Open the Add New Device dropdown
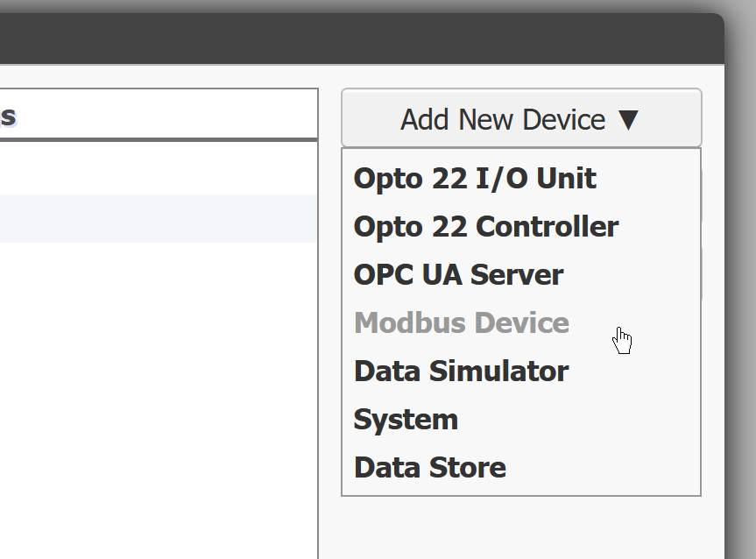 521,117
